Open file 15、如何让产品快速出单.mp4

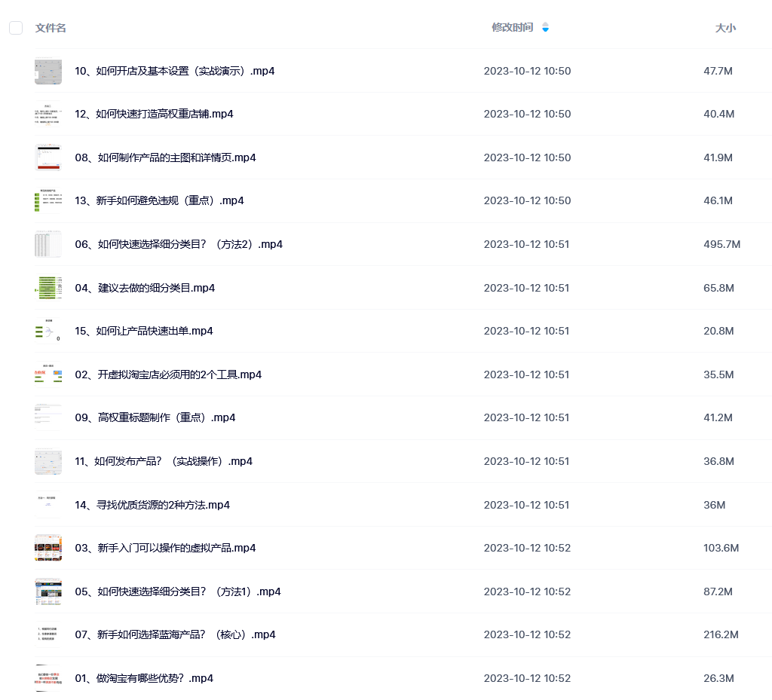[x=144, y=331]
